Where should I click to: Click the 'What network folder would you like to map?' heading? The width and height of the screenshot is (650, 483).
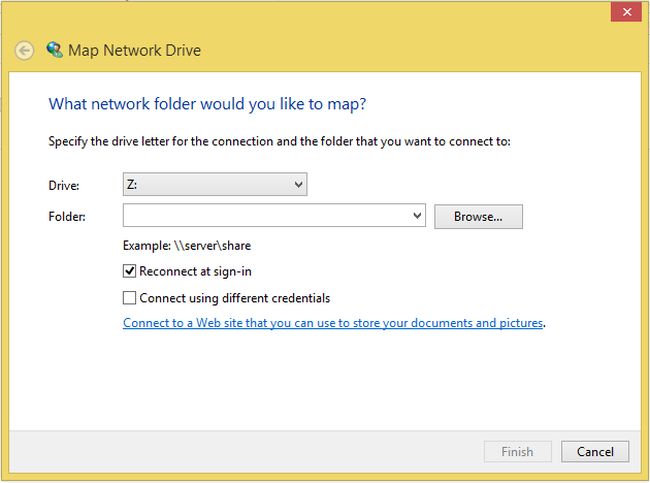207,104
